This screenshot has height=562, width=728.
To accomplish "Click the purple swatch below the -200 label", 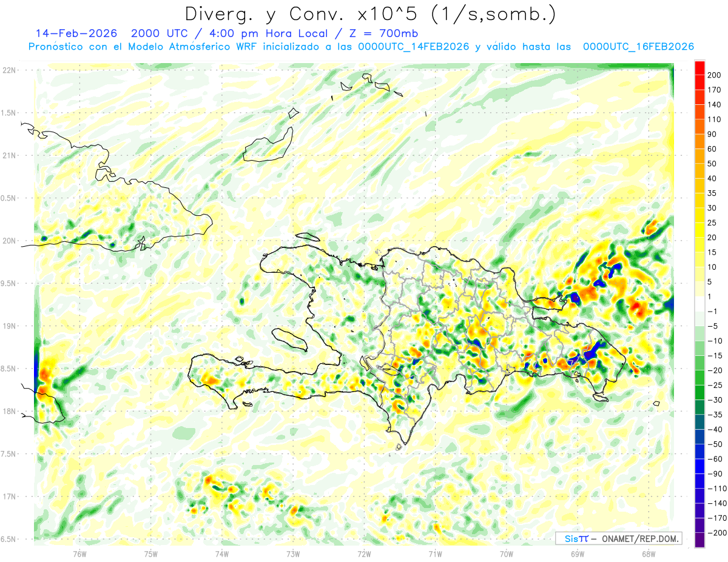I will (x=699, y=540).
